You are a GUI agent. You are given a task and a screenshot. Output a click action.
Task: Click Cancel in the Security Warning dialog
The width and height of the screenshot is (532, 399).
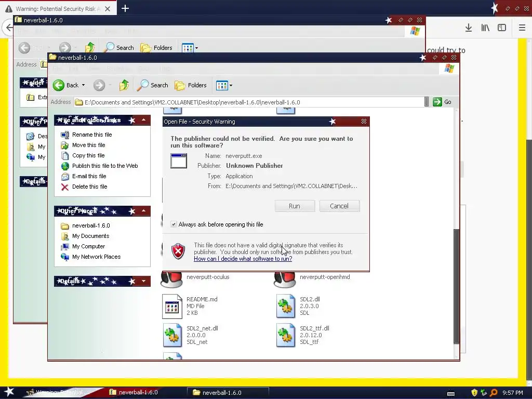click(x=339, y=206)
